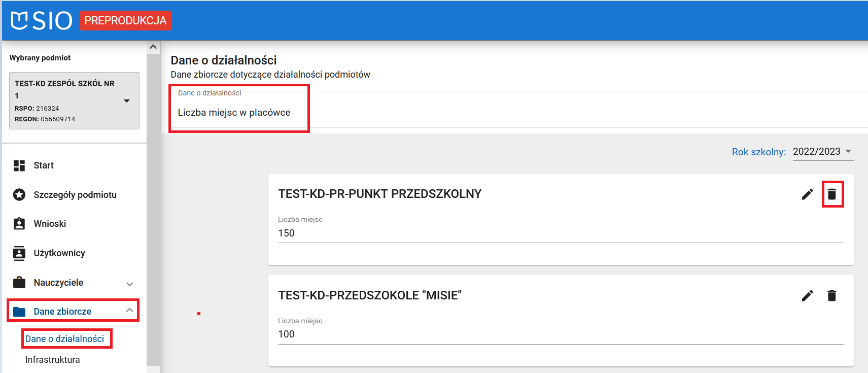Open the Dane o działalności submenu item
Image resolution: width=868 pixels, height=373 pixels.
[x=65, y=339]
